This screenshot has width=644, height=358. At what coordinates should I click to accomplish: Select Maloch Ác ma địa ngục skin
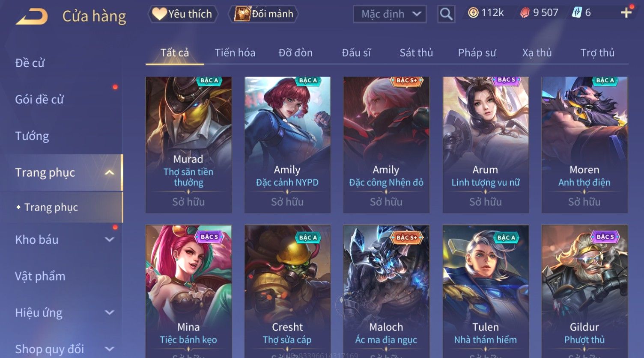(x=386, y=291)
